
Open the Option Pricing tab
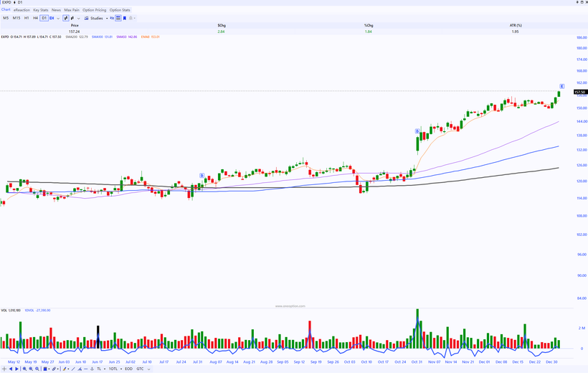(94, 10)
